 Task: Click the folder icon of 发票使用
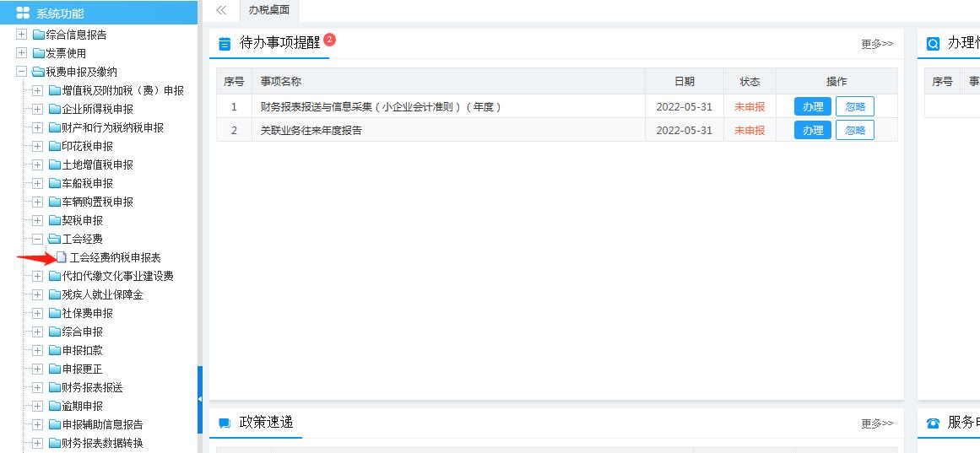click(39, 54)
